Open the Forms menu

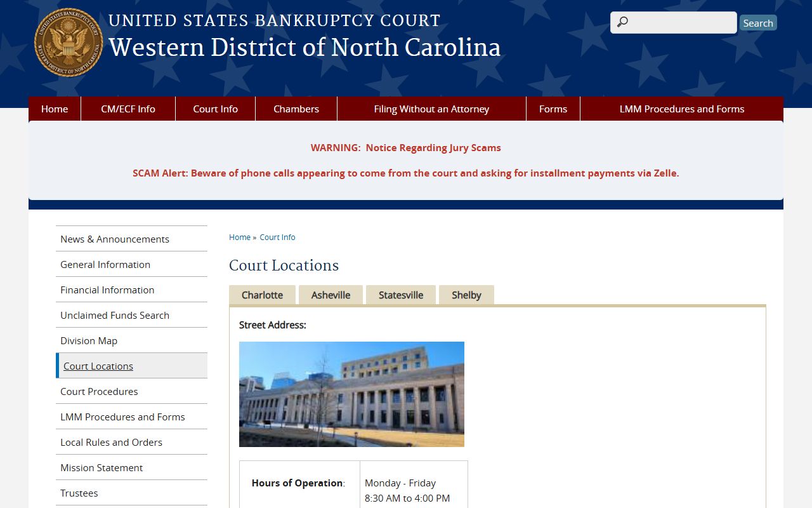[x=553, y=109]
